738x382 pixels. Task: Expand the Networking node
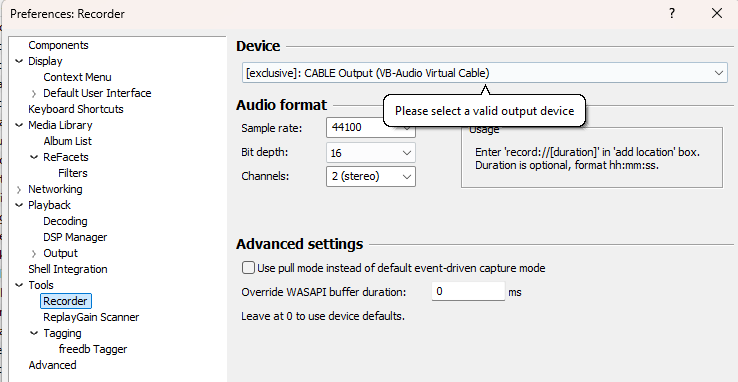19,190
